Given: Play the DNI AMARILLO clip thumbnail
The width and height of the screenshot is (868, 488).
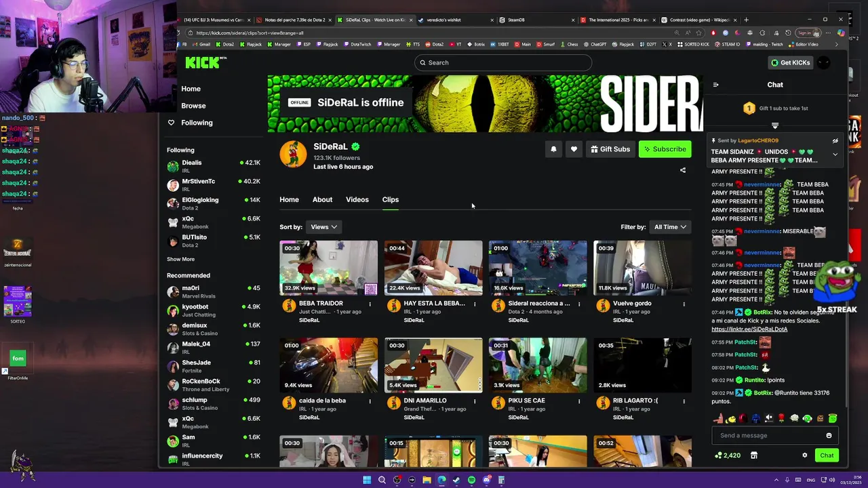Looking at the screenshot, I should click(x=433, y=365).
